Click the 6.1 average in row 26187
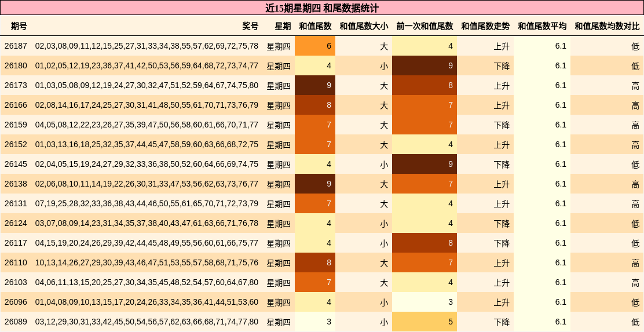The image size is (644, 332). coord(561,46)
